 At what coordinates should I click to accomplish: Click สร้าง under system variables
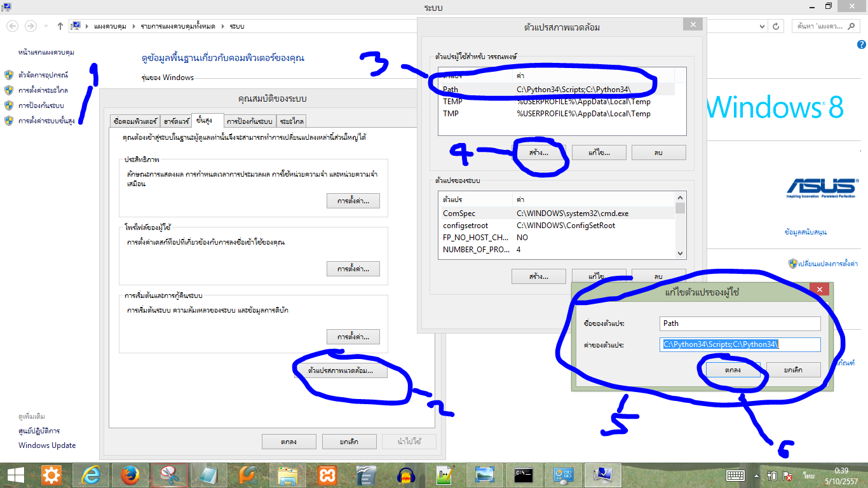pos(538,276)
